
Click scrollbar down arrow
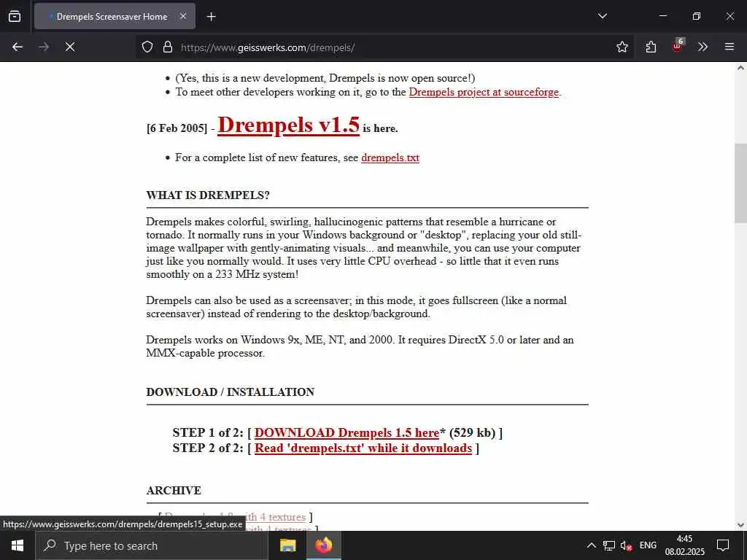[x=740, y=525]
